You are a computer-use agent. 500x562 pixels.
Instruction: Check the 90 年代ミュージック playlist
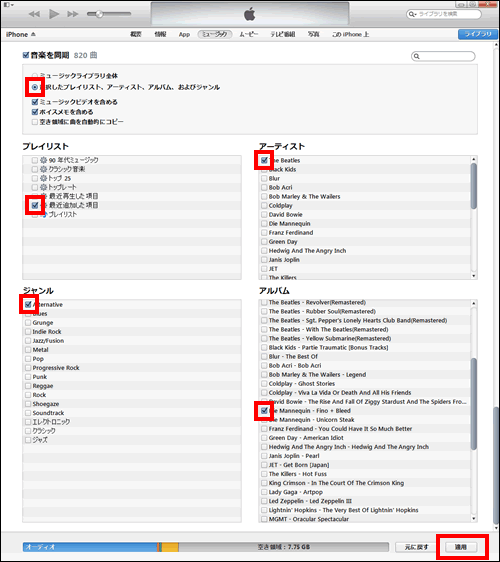[x=35, y=160]
